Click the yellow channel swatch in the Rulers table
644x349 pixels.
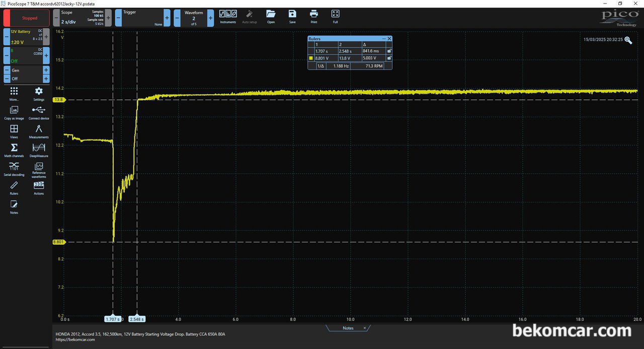tap(311, 58)
